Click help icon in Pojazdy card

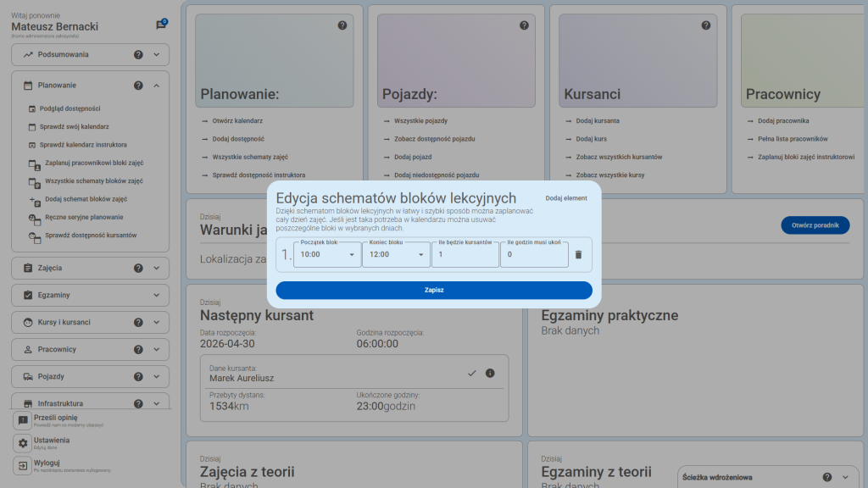click(524, 25)
